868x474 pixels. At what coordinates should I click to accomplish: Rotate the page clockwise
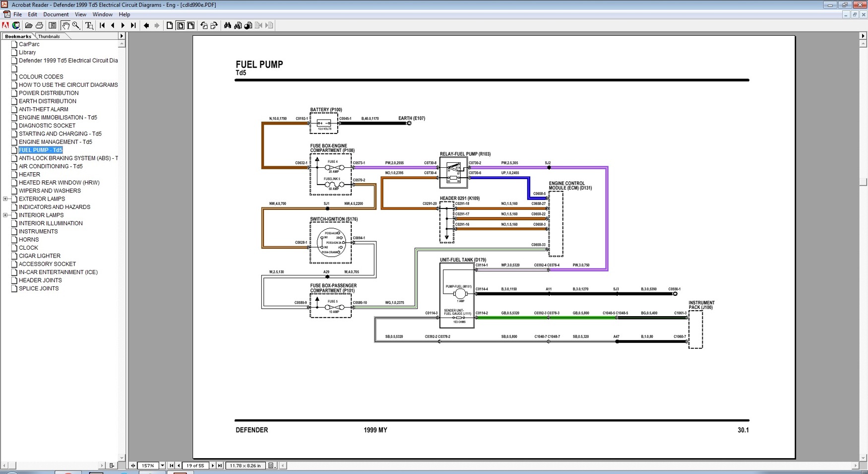point(214,25)
